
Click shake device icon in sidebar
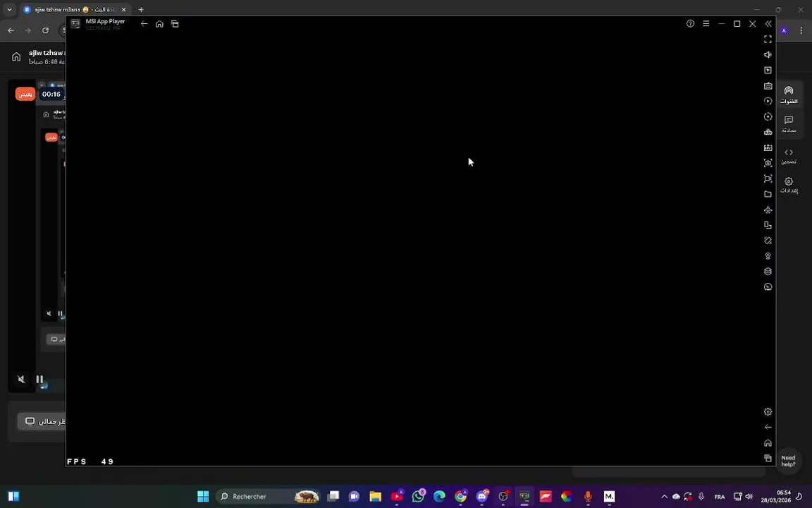click(x=768, y=241)
